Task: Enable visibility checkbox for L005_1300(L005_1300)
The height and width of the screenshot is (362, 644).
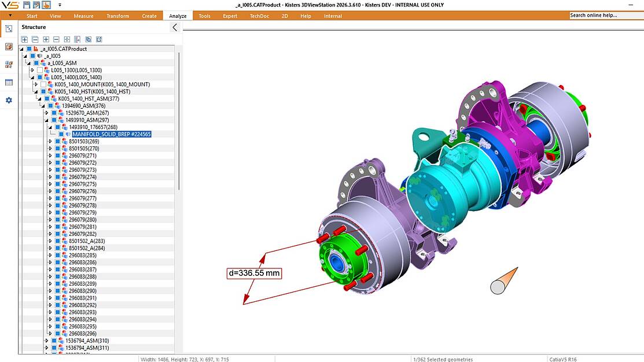Action: [40, 70]
